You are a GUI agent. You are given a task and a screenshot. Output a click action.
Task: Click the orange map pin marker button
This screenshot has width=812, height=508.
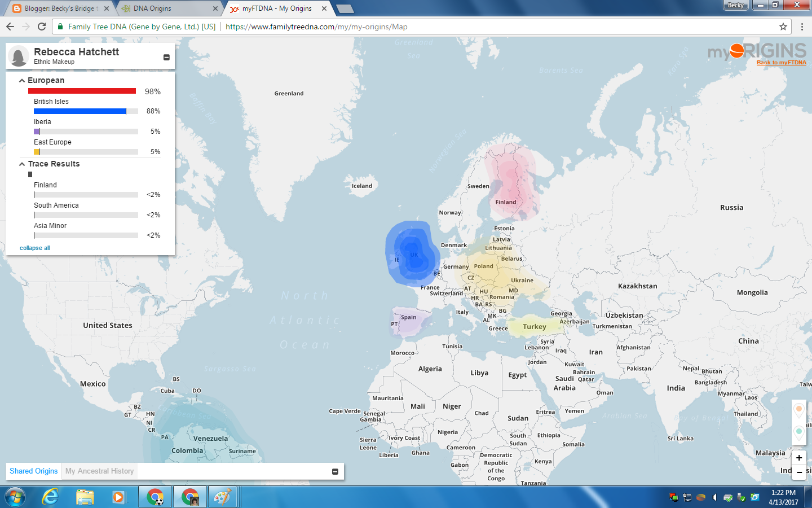click(799, 410)
